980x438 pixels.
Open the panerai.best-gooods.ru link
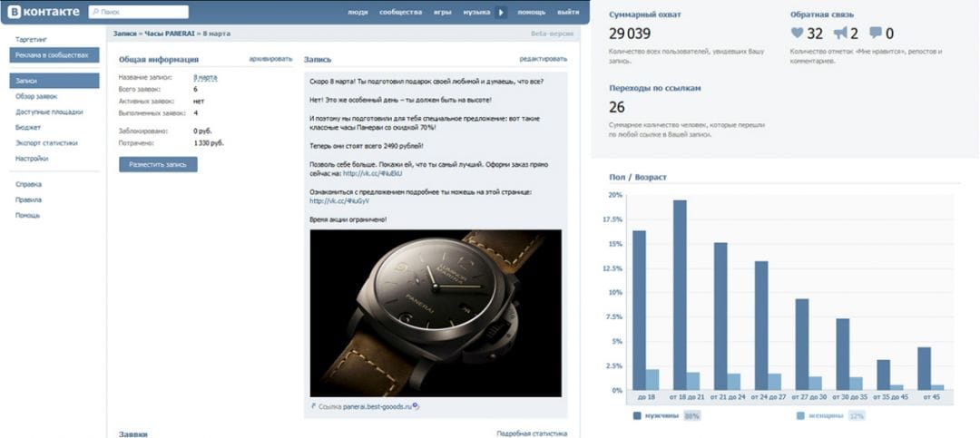pyautogui.click(x=377, y=407)
